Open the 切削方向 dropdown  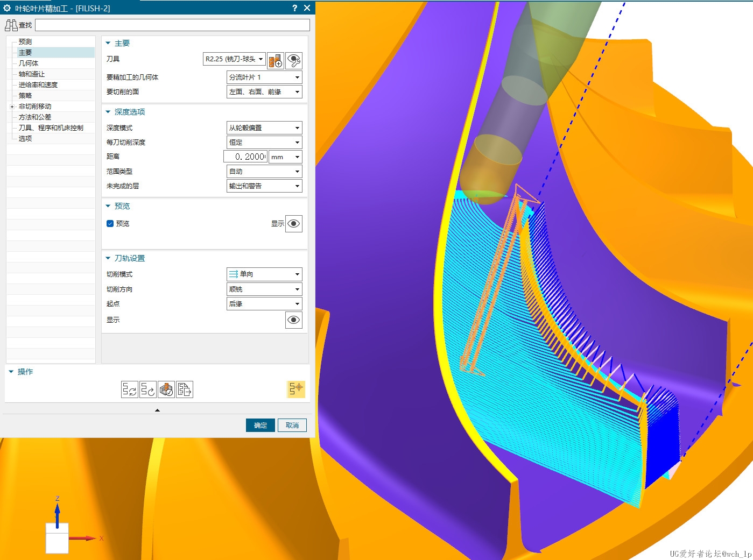tap(264, 289)
